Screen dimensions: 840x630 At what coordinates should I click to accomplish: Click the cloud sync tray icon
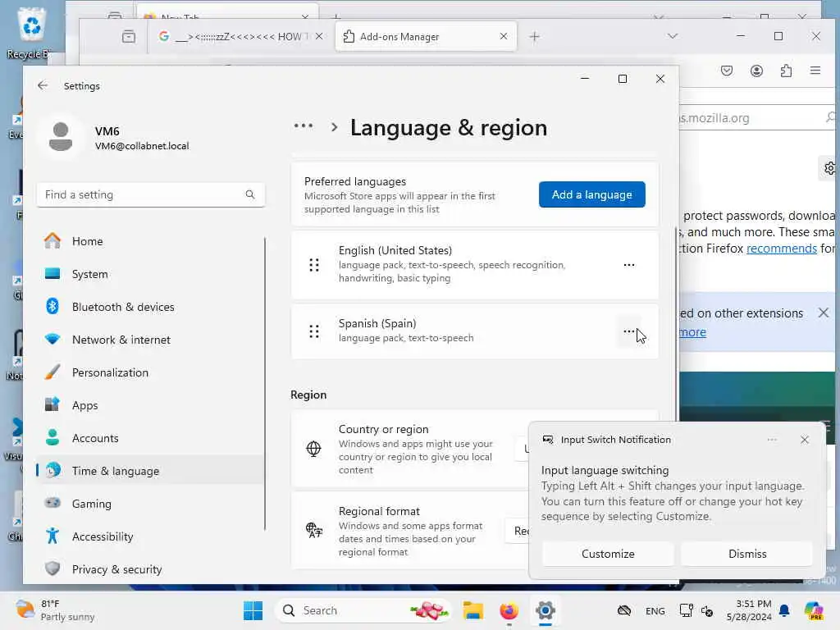coord(624,610)
